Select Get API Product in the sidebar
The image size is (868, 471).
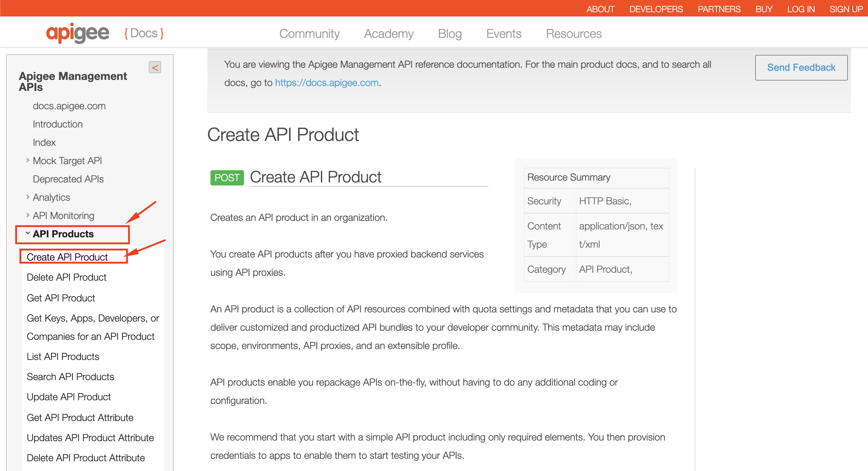61,298
